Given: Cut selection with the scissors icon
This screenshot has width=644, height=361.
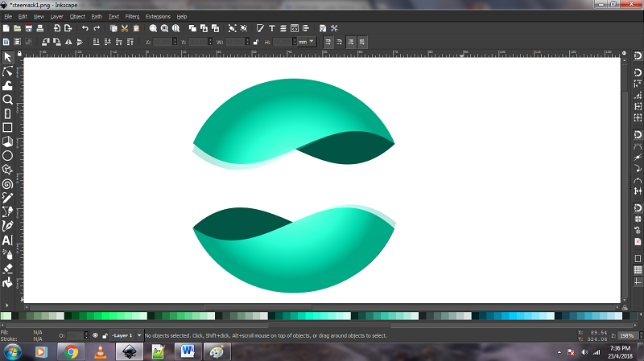Looking at the screenshot, I should coord(125,28).
